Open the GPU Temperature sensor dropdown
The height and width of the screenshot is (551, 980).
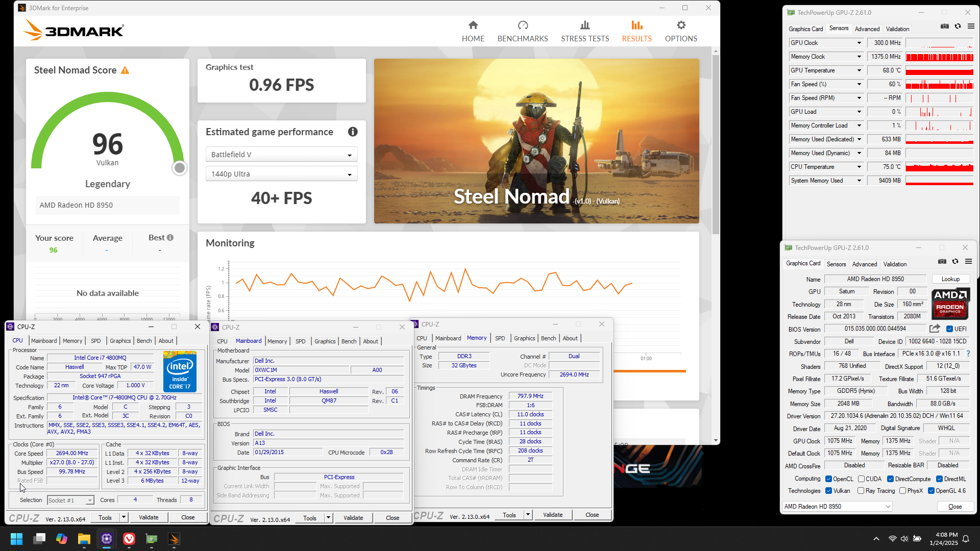859,70
